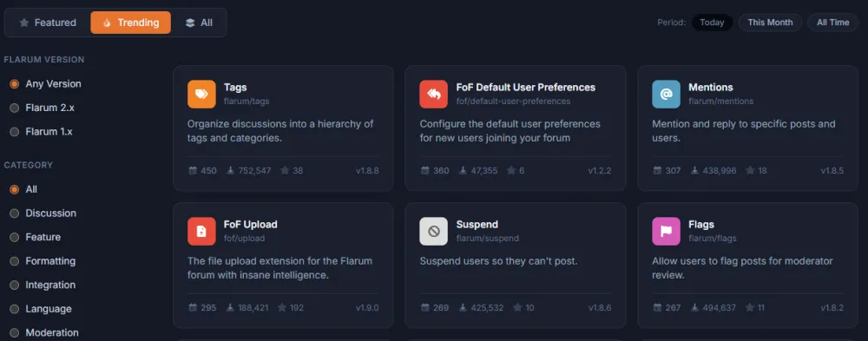This screenshot has width=868, height=341.
Task: Open the FoF Upload extension title
Action: (250, 224)
